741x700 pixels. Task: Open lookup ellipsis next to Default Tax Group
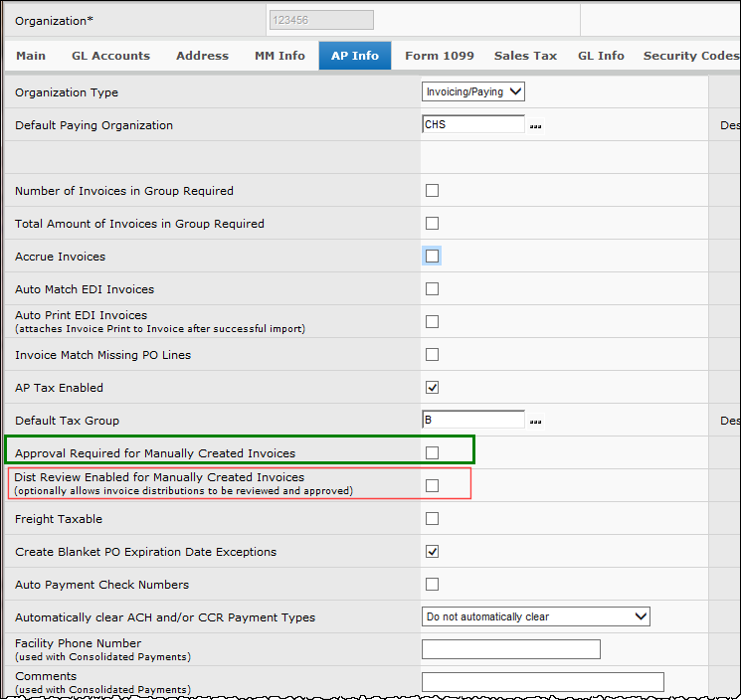536,421
